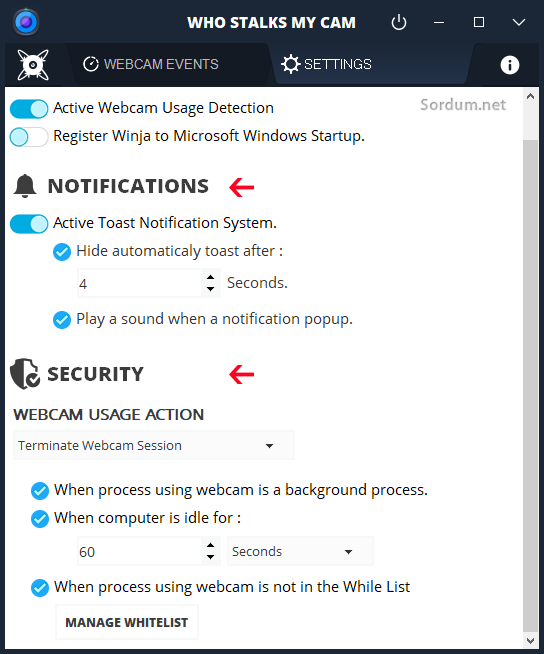Click the Who Stalks My Cam logo icon
The width and height of the screenshot is (544, 654).
[26, 22]
